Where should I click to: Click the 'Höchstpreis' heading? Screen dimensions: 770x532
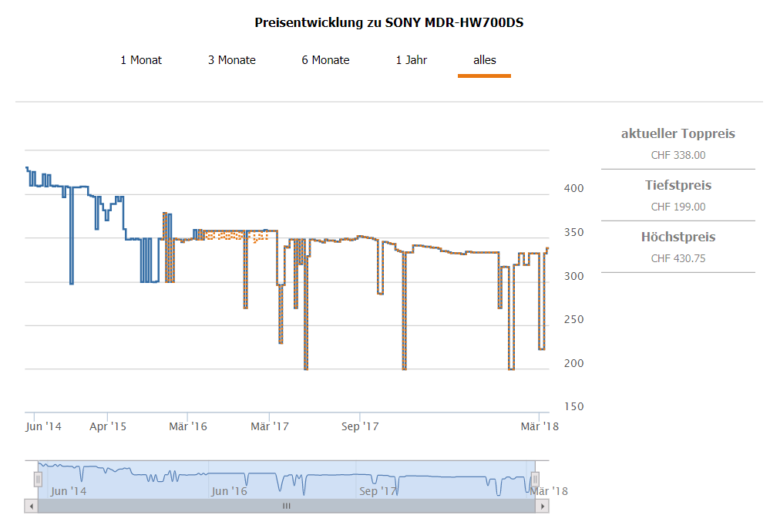(678, 237)
